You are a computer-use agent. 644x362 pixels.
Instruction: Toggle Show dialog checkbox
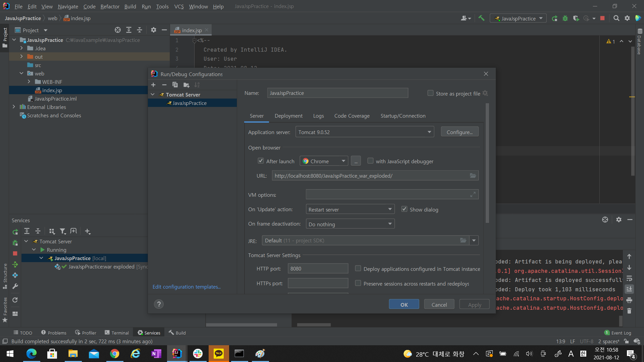[405, 209]
